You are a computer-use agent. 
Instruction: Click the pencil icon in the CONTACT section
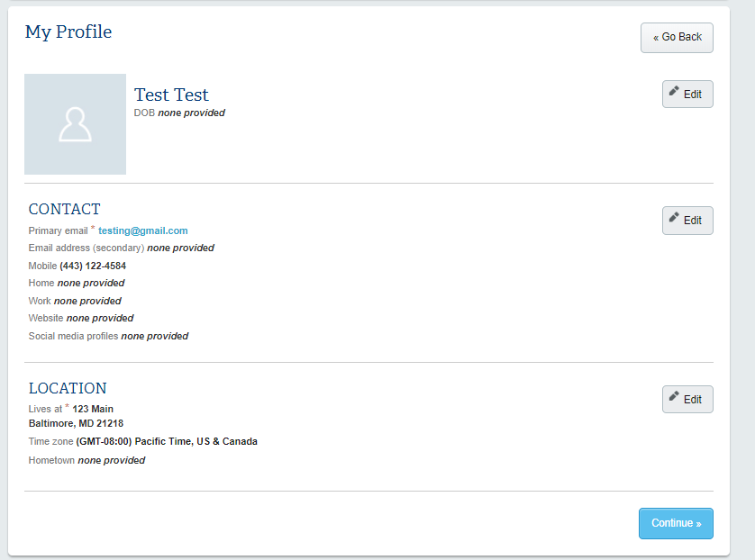(x=674, y=218)
